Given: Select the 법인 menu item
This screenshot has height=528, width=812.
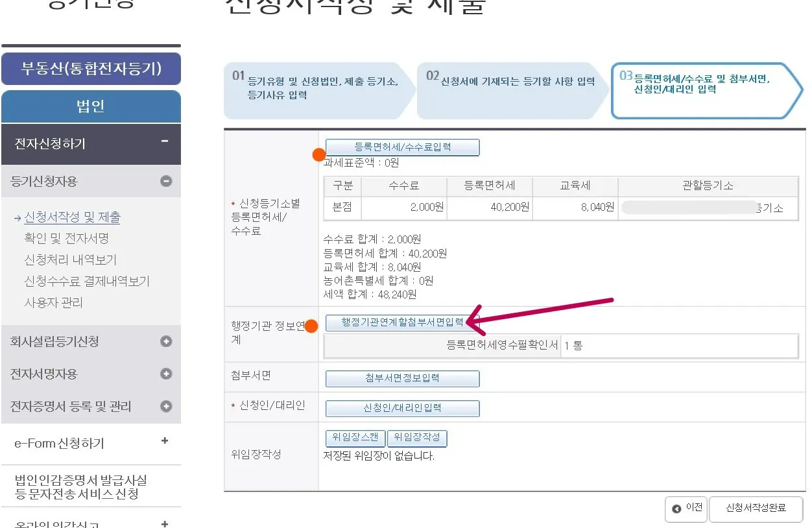Looking at the screenshot, I should coord(91,105).
